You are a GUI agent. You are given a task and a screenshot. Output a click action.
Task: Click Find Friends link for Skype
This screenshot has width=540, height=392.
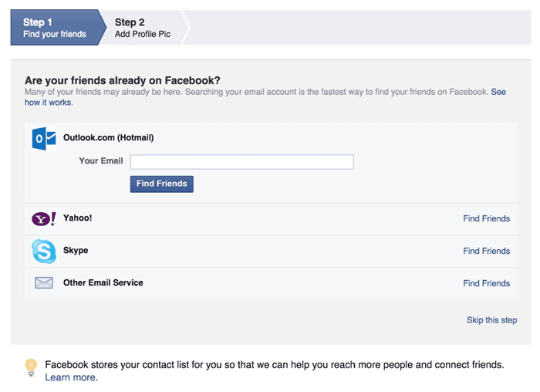tap(486, 251)
